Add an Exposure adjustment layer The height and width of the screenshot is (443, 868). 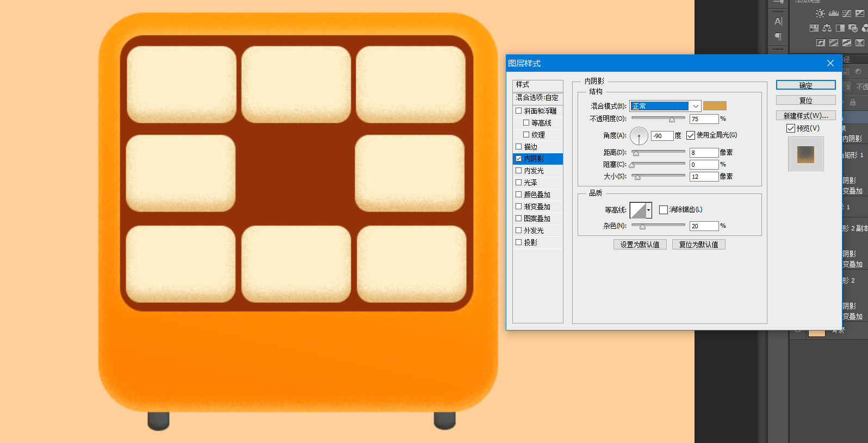pyautogui.click(x=860, y=14)
